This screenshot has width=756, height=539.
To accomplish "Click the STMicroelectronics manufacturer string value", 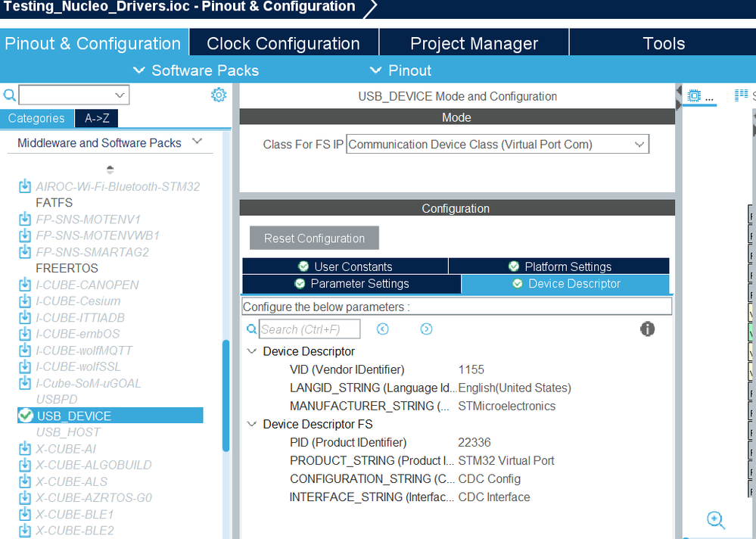I will 507,407.
